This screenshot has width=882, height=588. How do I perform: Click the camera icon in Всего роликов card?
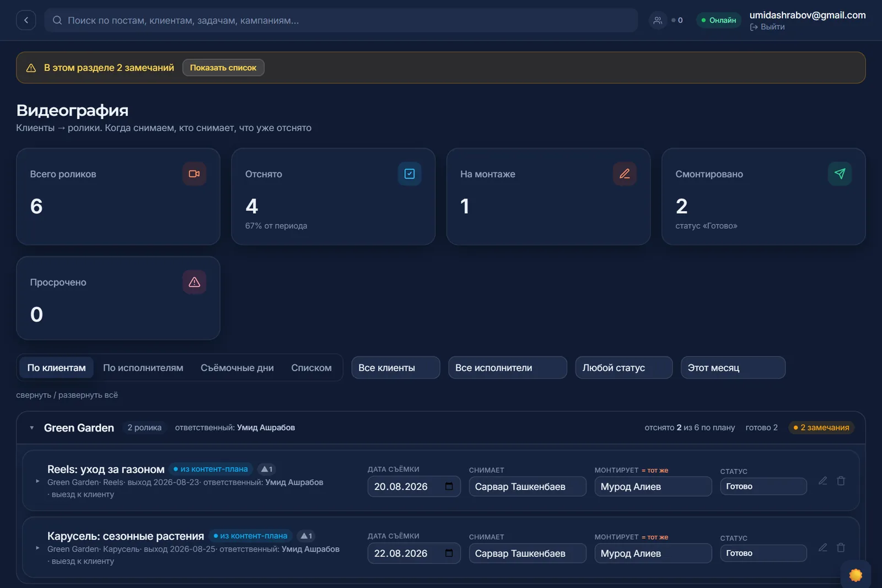[x=194, y=174]
